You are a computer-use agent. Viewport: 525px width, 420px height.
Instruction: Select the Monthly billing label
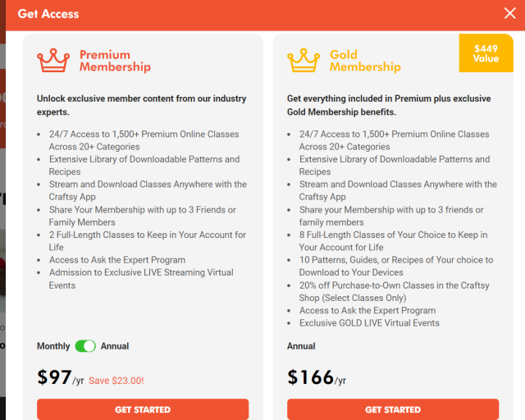[53, 346]
